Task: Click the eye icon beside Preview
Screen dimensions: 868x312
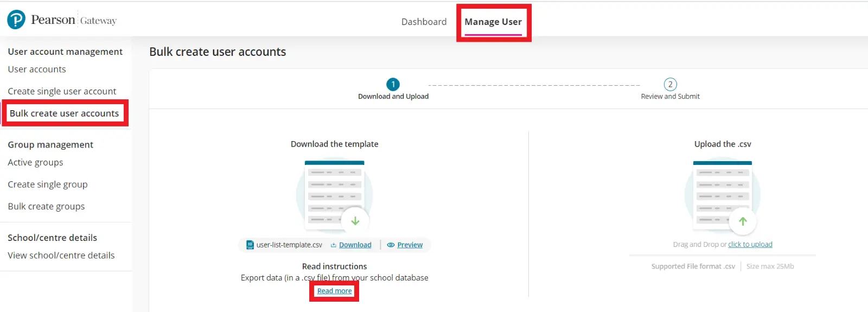Action: (x=391, y=245)
